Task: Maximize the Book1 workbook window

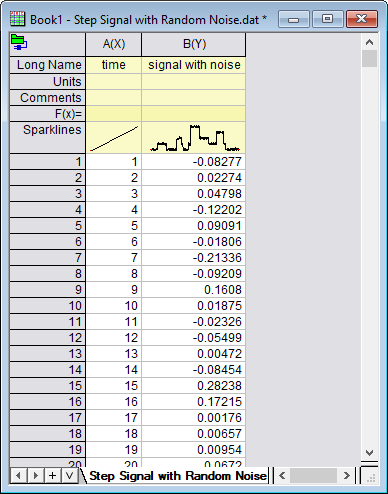Action: pyautogui.click(x=327, y=19)
